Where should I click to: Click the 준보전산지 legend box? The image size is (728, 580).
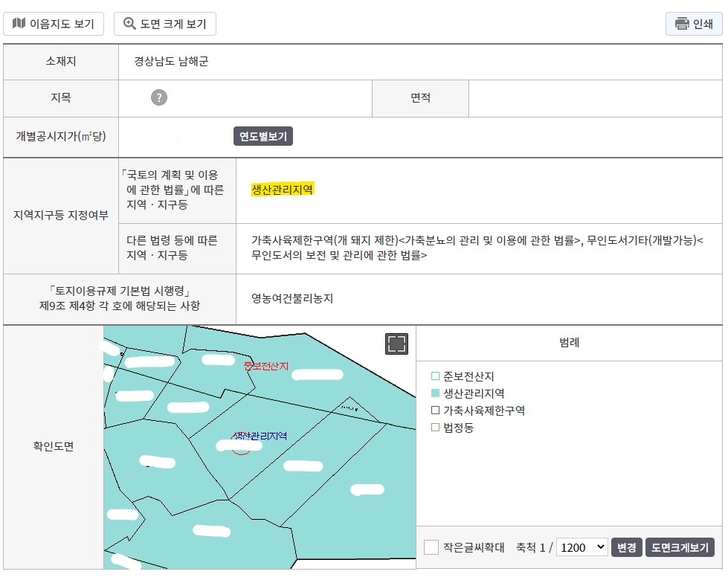pyautogui.click(x=435, y=376)
